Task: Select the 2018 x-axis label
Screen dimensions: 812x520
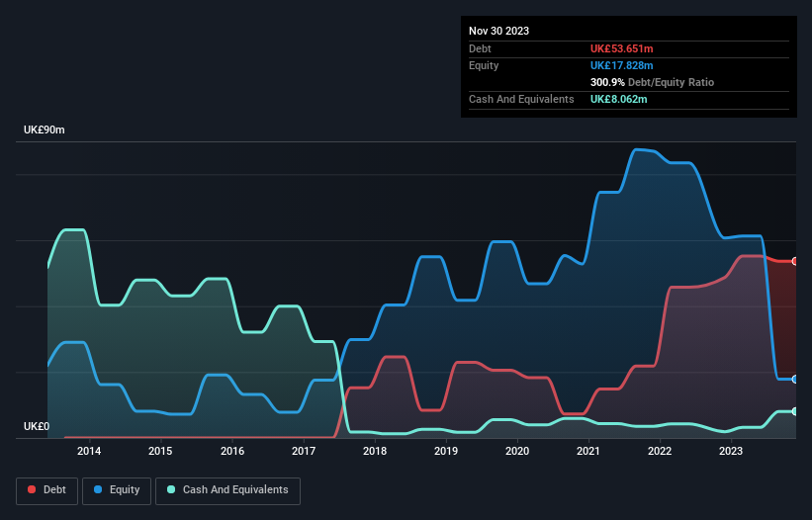Action: (x=375, y=451)
